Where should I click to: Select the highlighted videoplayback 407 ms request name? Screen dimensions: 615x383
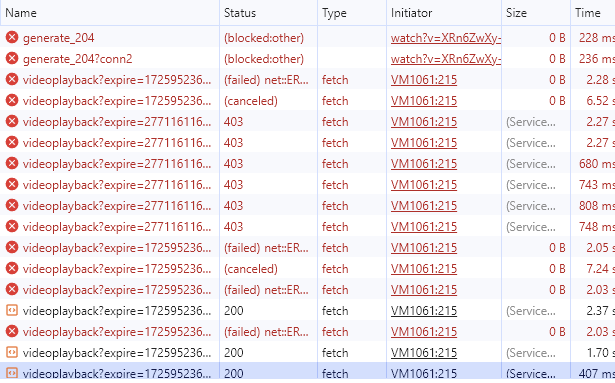117,373
